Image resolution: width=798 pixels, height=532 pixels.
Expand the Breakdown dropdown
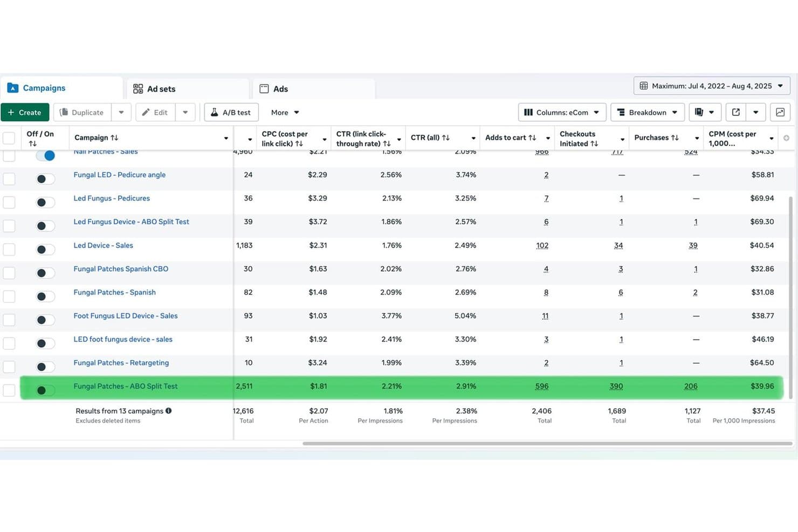[647, 112]
